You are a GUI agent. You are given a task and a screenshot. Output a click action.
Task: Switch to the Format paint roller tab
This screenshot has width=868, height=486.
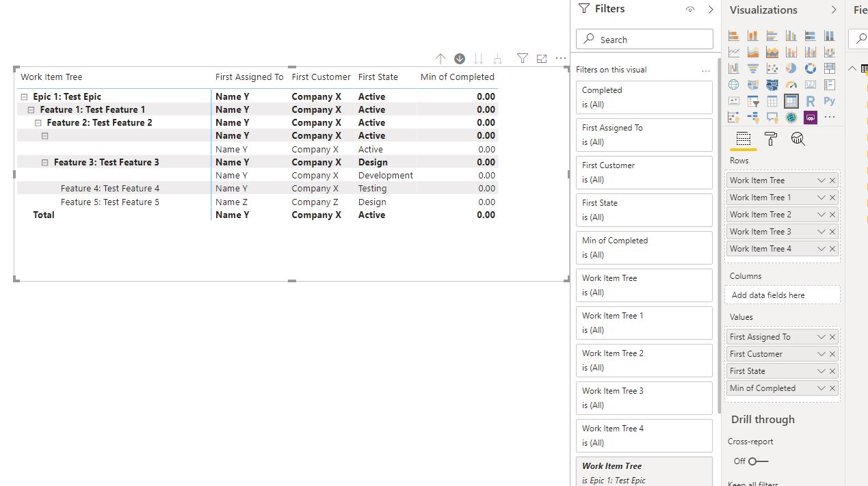[771, 139]
